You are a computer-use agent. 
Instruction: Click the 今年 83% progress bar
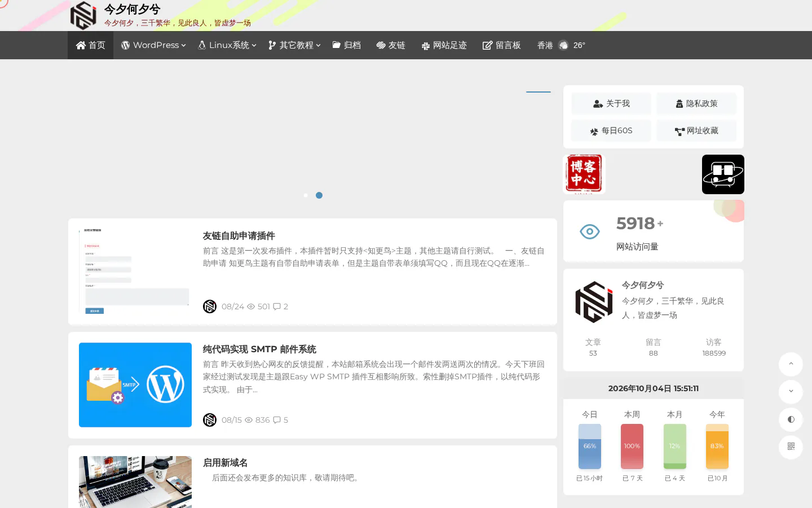coord(717,446)
